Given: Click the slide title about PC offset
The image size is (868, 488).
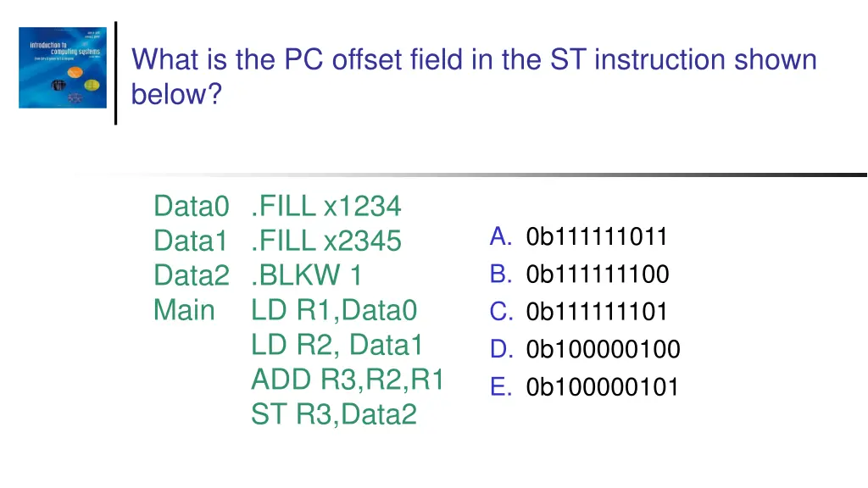Looking at the screenshot, I should pyautogui.click(x=474, y=76).
